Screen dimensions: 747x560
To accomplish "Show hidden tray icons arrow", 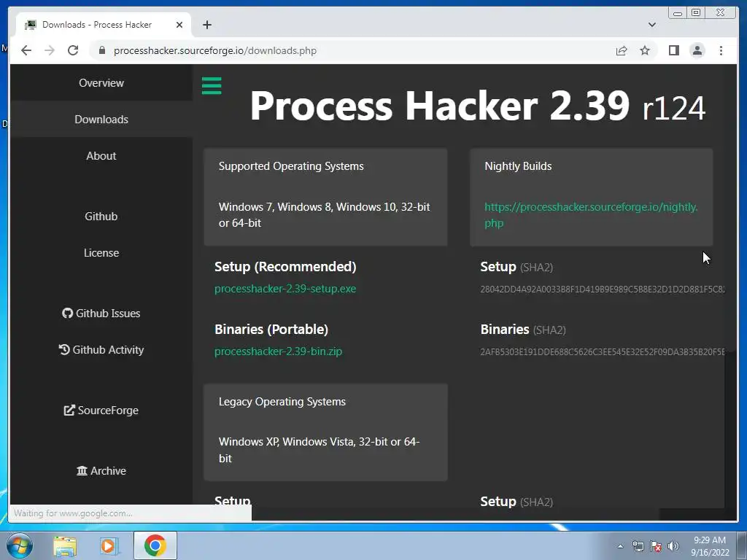I will click(x=620, y=546).
